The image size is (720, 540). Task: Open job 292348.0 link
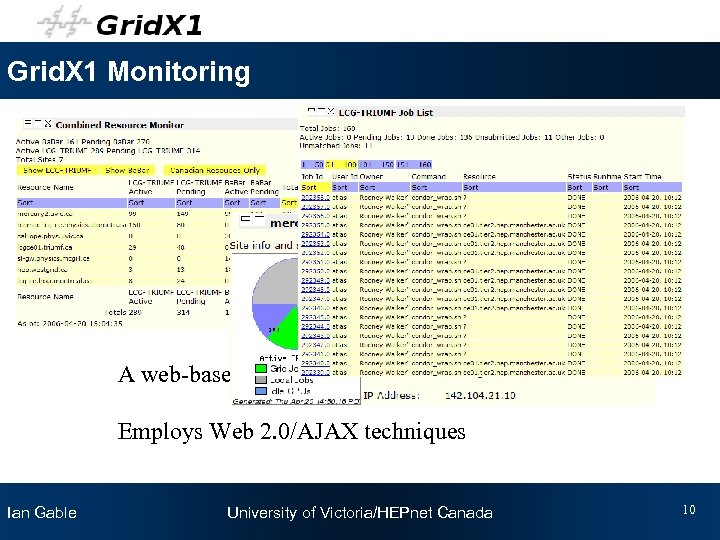pos(315,289)
